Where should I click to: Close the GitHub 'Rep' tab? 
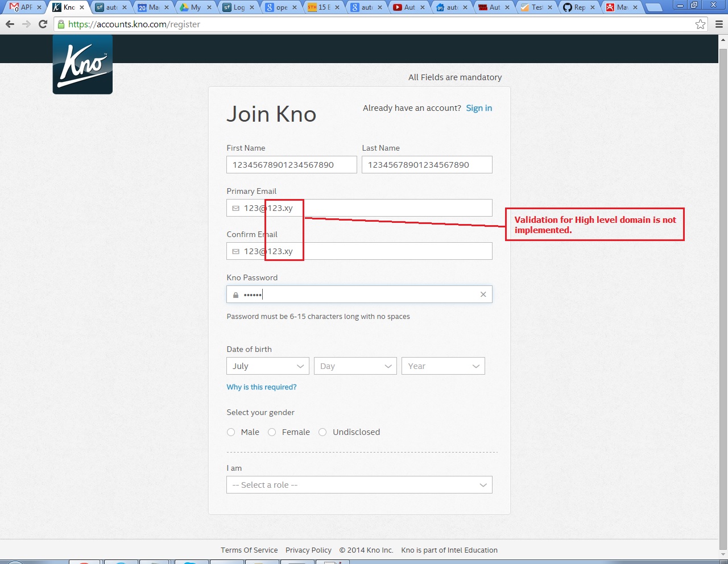[593, 7]
